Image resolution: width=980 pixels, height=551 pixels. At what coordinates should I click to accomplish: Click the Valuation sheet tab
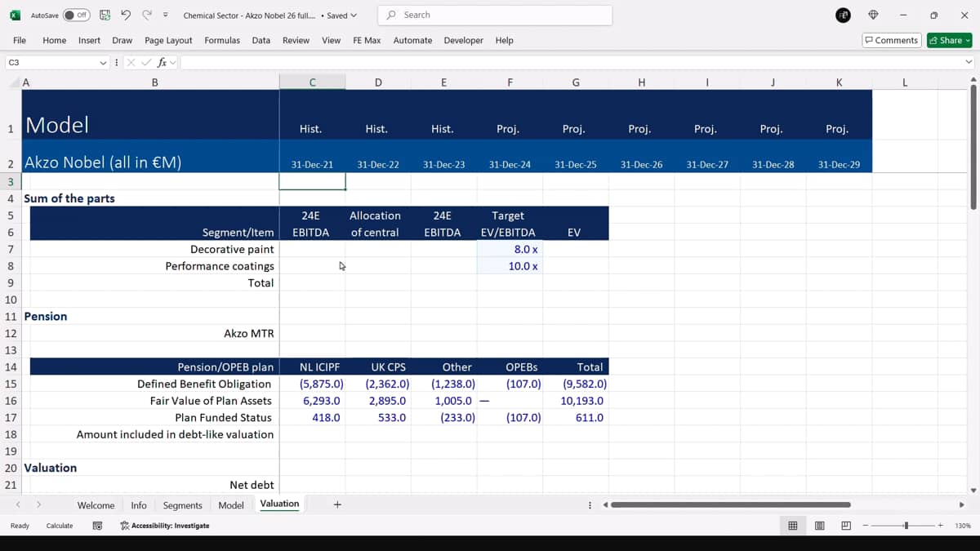point(279,504)
